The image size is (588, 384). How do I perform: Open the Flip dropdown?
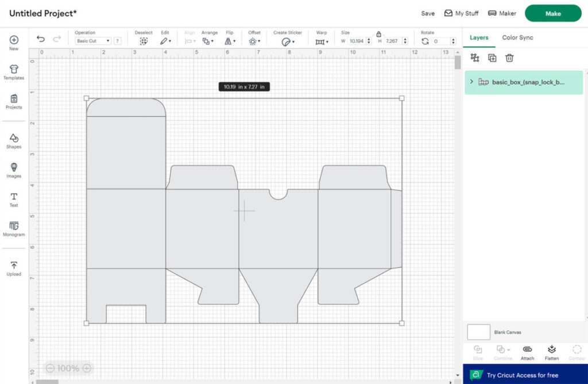[x=230, y=41]
